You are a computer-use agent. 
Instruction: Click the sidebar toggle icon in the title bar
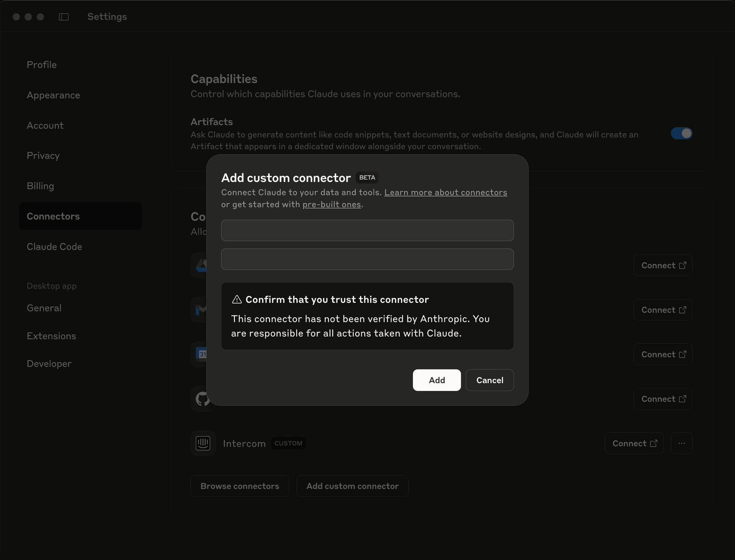coord(64,17)
